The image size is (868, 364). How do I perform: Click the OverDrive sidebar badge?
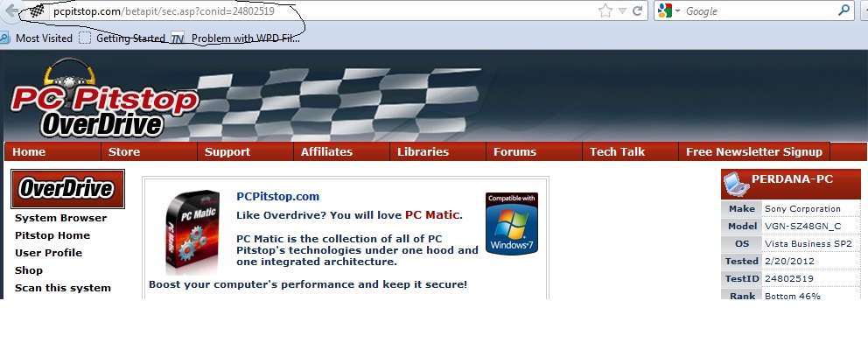coord(67,189)
